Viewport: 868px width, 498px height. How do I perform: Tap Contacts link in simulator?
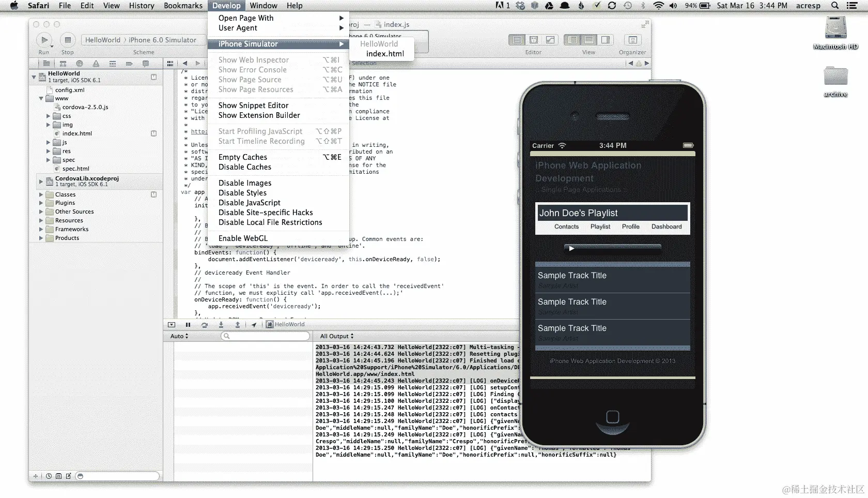(x=566, y=227)
